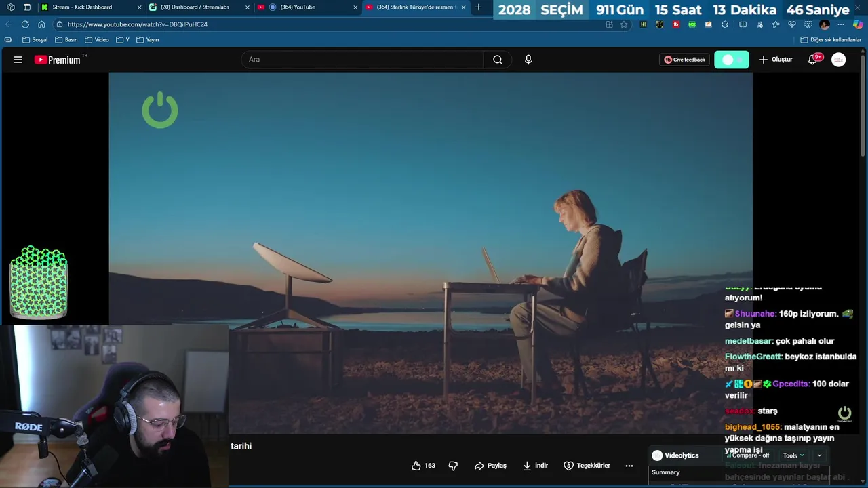Open the mixer sliders extension icon
This screenshot has width=868, height=488.
click(x=643, y=24)
